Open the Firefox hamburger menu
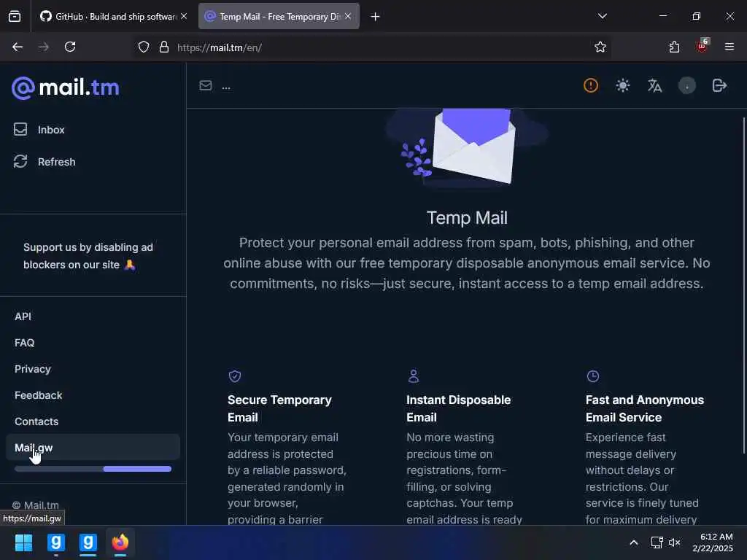Screen dimensions: 747x560 click(729, 47)
